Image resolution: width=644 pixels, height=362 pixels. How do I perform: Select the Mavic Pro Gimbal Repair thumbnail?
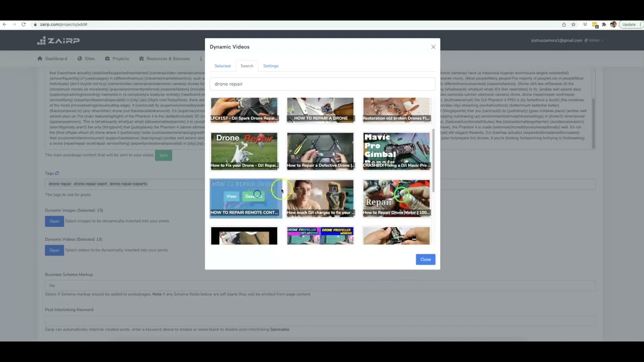[396, 150]
